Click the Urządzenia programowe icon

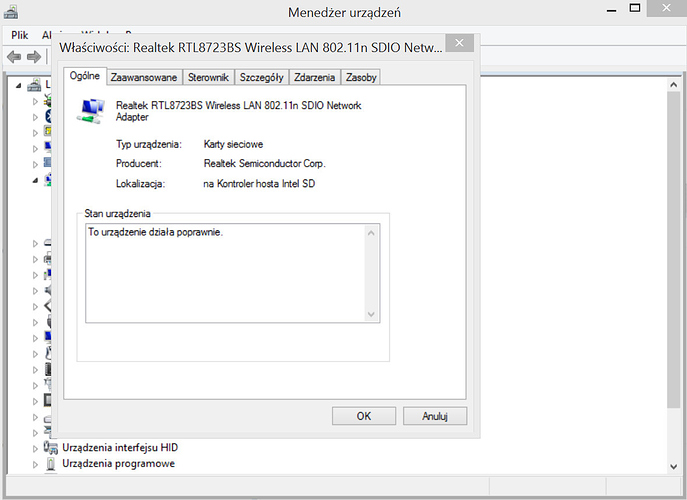[x=51, y=464]
